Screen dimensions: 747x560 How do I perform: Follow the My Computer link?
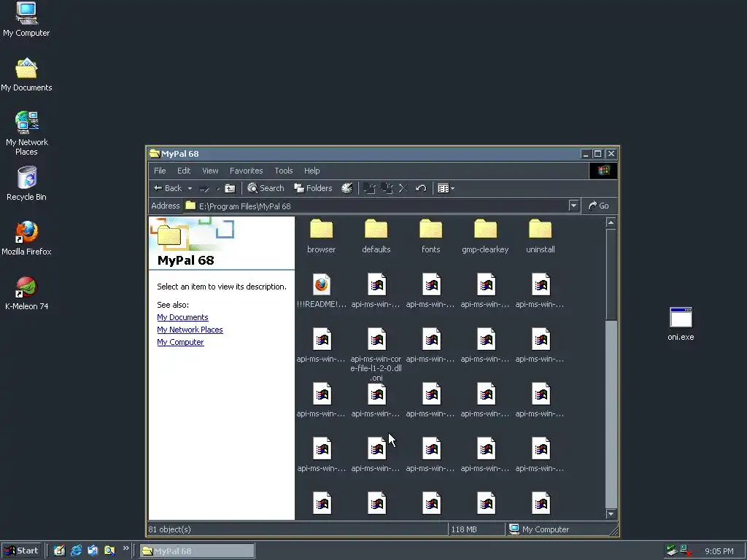pyautogui.click(x=180, y=342)
